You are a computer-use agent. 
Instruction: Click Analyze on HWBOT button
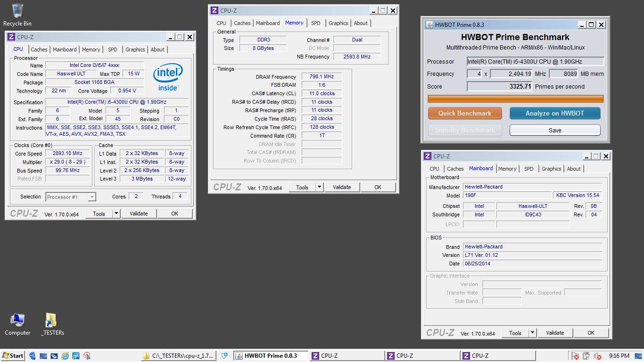tap(555, 113)
